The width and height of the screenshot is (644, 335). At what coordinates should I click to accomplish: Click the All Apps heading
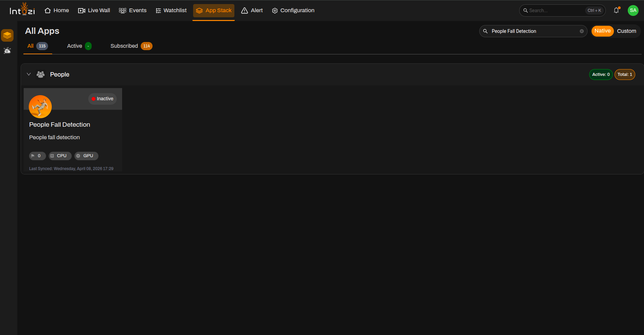pyautogui.click(x=42, y=31)
